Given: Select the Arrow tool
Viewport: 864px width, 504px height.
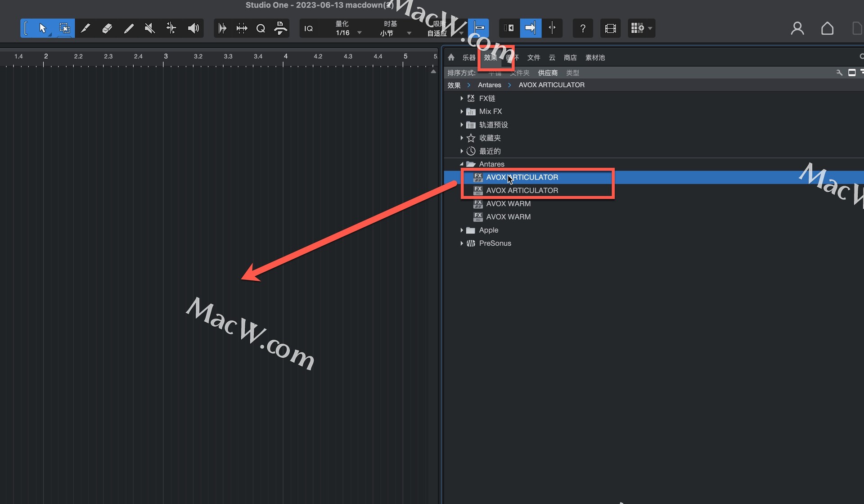Looking at the screenshot, I should [x=43, y=28].
